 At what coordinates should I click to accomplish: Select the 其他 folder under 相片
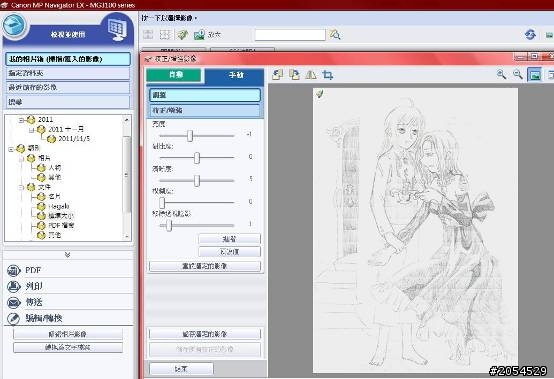55,177
